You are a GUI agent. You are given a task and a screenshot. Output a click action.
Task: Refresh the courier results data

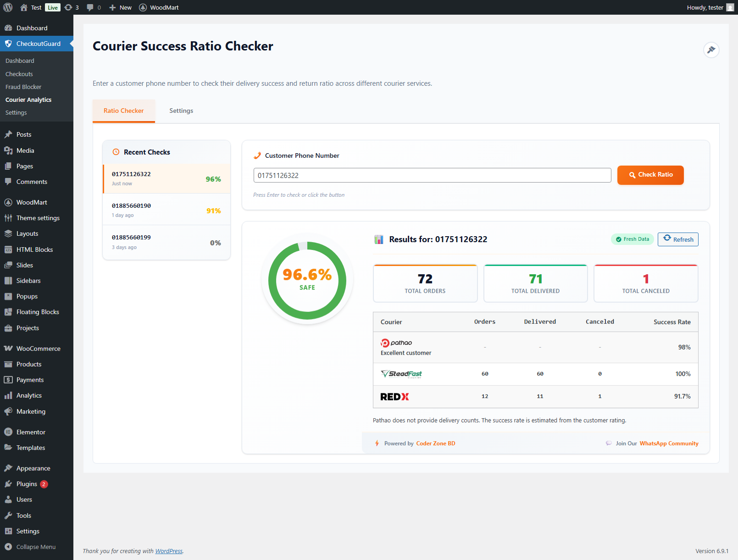pyautogui.click(x=678, y=239)
